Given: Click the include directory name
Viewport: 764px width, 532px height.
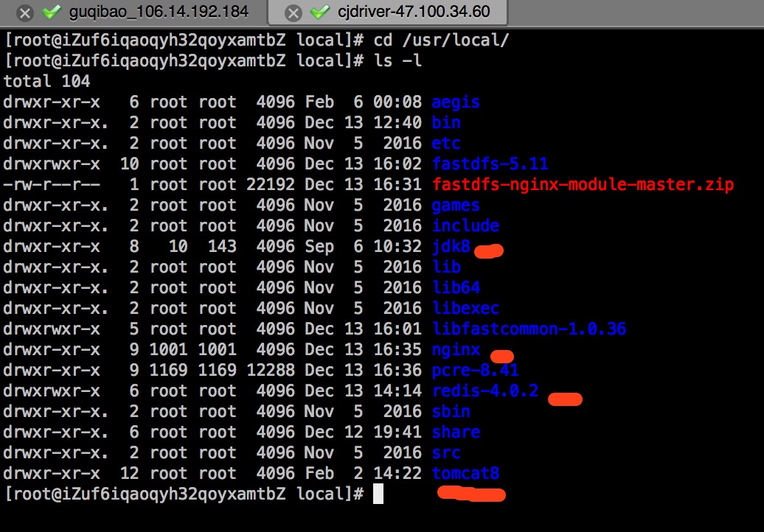Looking at the screenshot, I should 465,225.
